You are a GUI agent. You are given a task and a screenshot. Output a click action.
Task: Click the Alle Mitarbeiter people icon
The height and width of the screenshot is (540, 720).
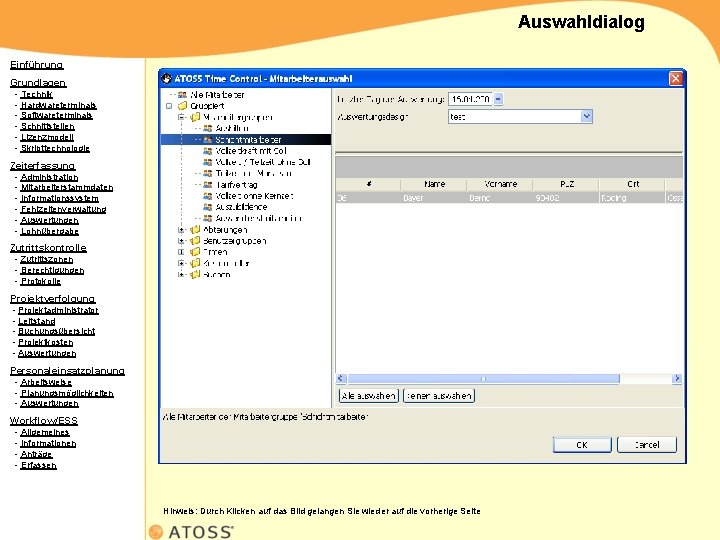tap(182, 95)
